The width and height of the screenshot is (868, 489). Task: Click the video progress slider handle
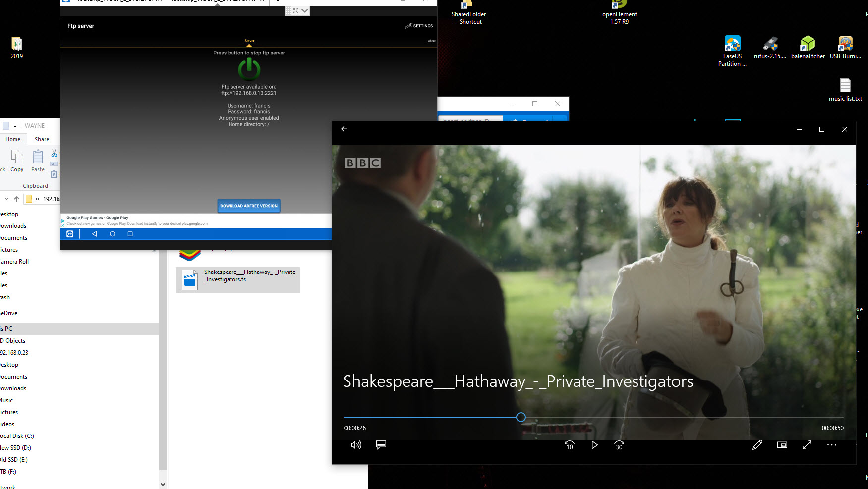point(521,417)
